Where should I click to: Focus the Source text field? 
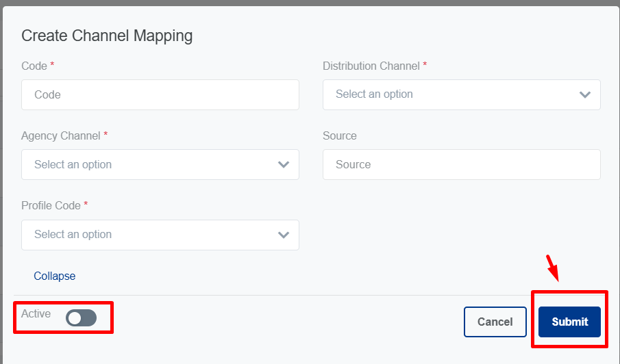[461, 165]
